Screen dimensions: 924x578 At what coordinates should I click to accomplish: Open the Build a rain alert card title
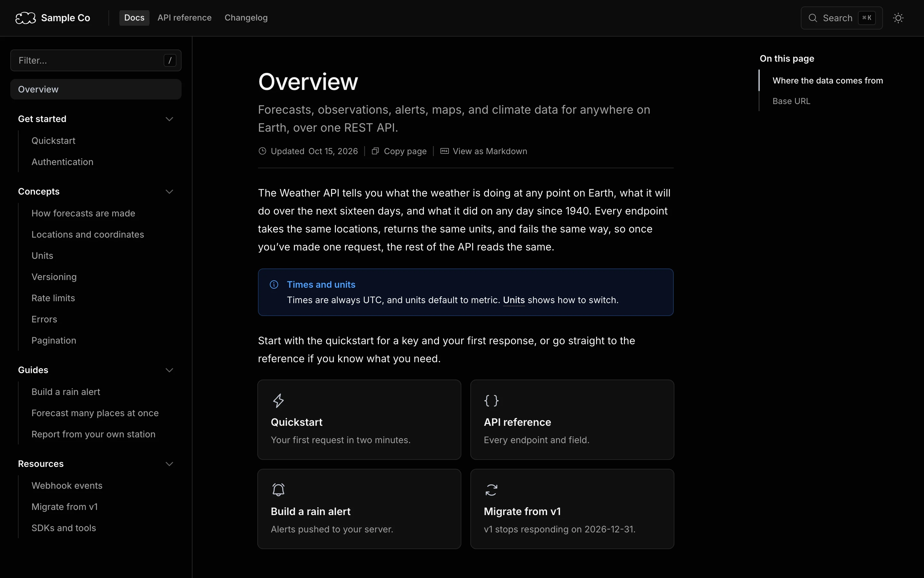tap(311, 512)
